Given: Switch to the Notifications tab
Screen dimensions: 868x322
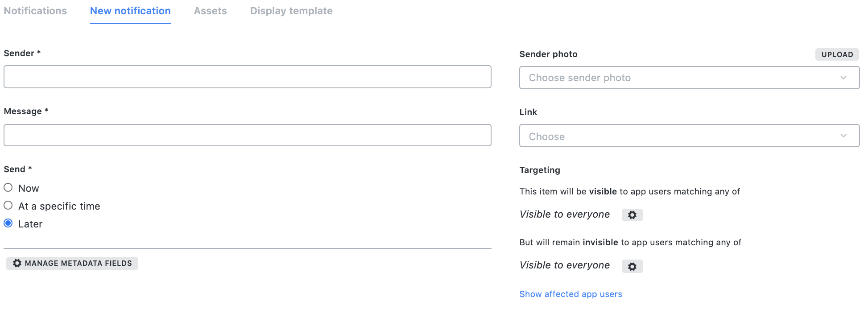Looking at the screenshot, I should (35, 11).
